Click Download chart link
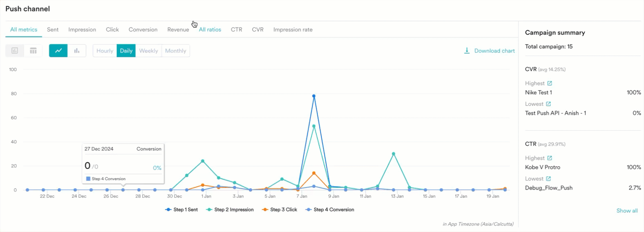Image resolution: width=644 pixels, height=232 pixels. click(x=494, y=51)
